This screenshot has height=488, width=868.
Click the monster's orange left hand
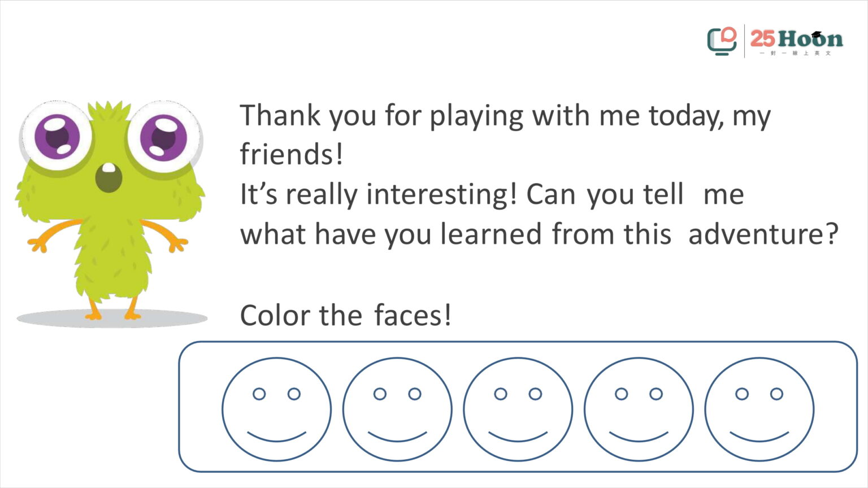[x=38, y=243]
